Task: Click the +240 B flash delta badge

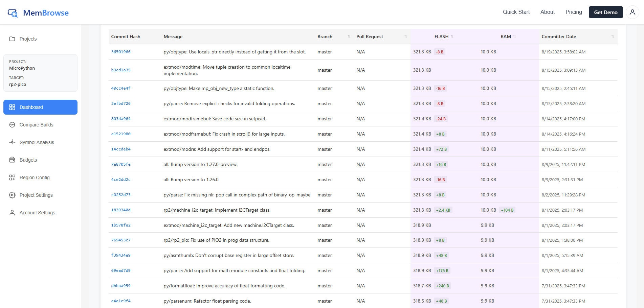Action: [x=442, y=286]
